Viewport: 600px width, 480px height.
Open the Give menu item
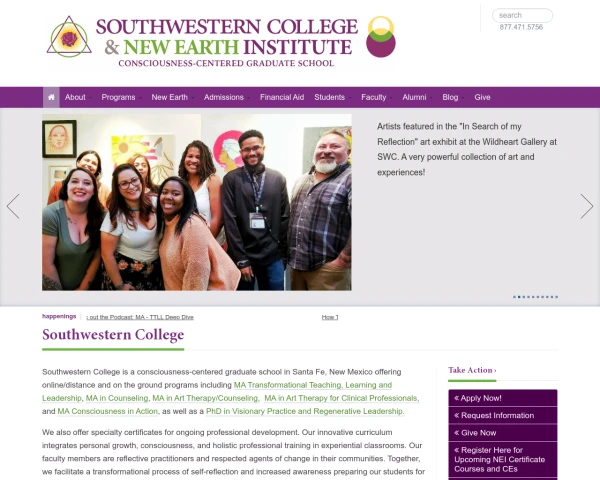[483, 97]
